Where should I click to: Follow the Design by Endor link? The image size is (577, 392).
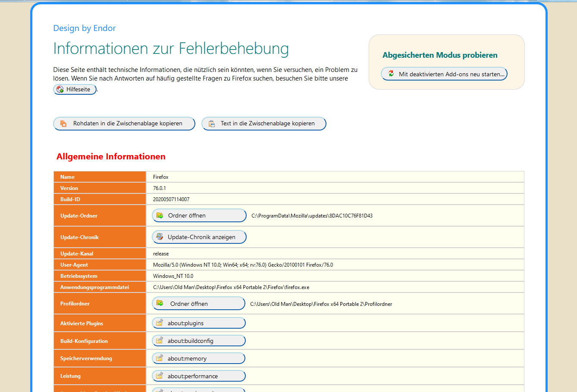[x=85, y=28]
